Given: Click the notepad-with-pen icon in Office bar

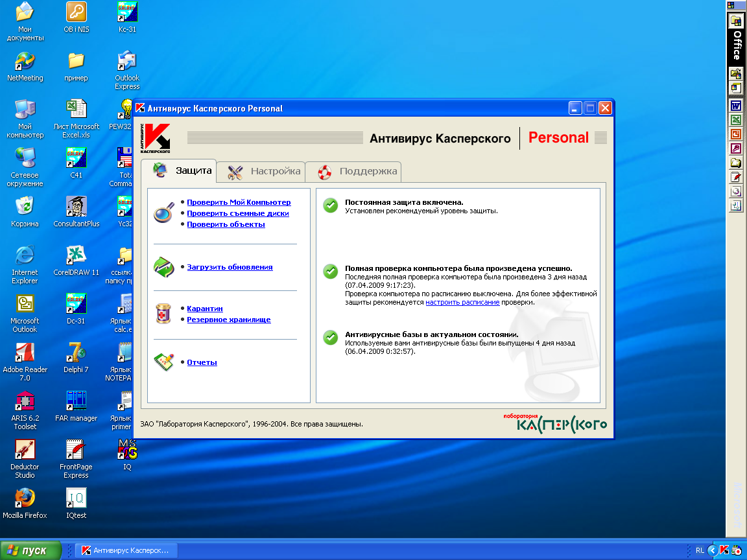Looking at the screenshot, I should (736, 177).
